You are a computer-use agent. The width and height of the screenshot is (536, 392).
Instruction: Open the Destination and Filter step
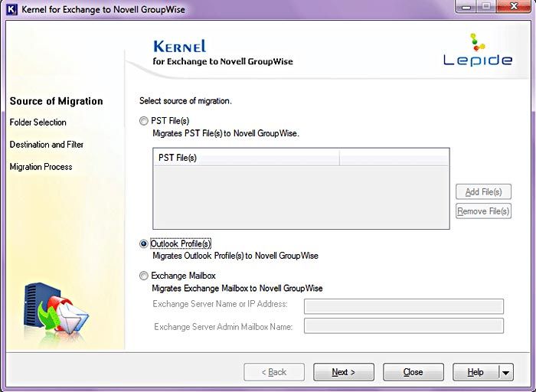pos(47,145)
